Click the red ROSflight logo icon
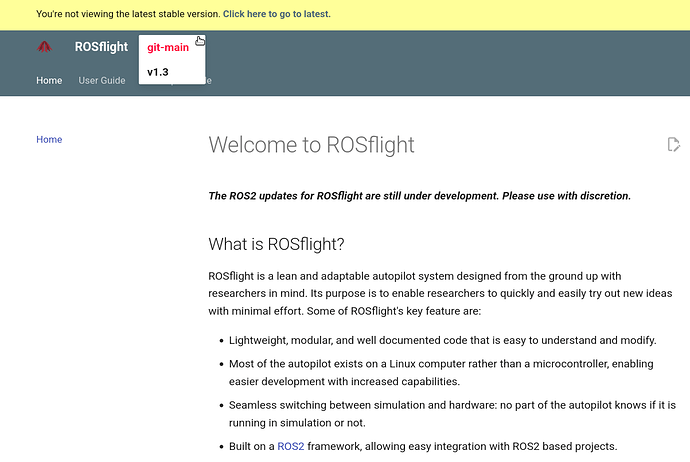 44,47
